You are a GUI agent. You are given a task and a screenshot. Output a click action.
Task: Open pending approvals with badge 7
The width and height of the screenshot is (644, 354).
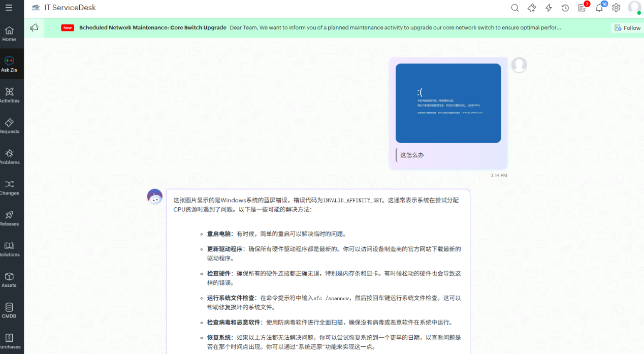(x=582, y=8)
